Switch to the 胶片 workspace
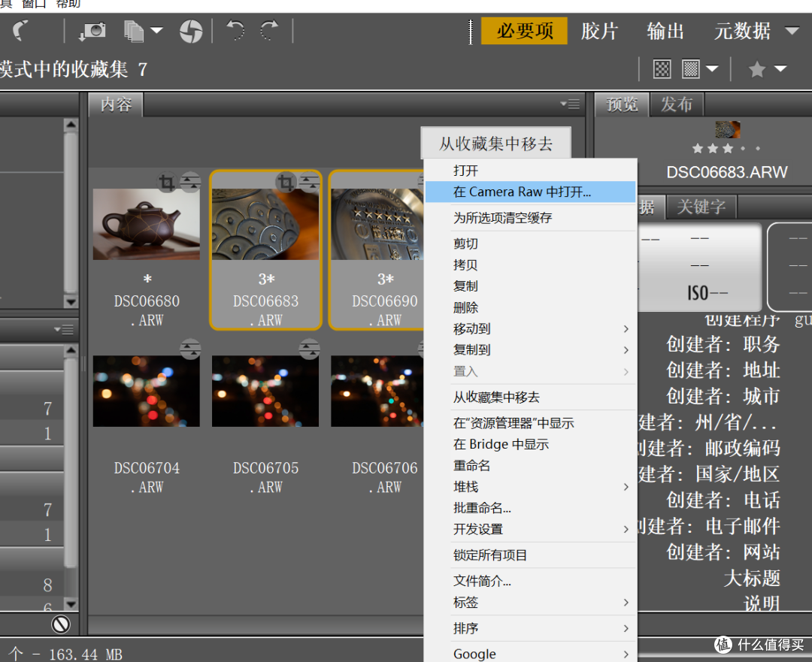 pyautogui.click(x=599, y=31)
